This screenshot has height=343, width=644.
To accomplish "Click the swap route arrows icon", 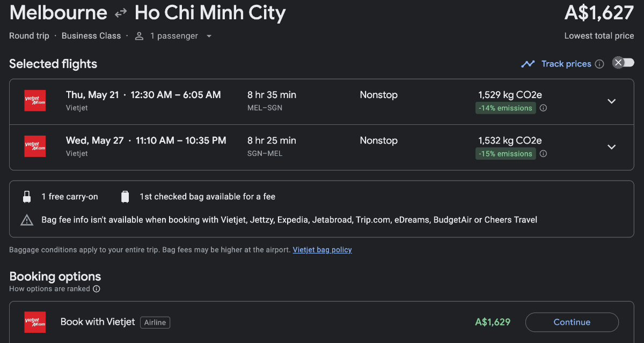I will pos(120,12).
